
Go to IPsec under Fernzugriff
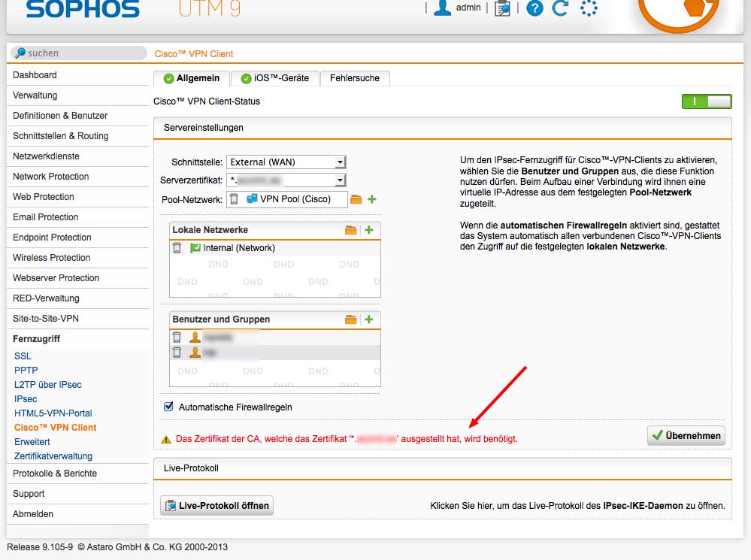[26, 399]
